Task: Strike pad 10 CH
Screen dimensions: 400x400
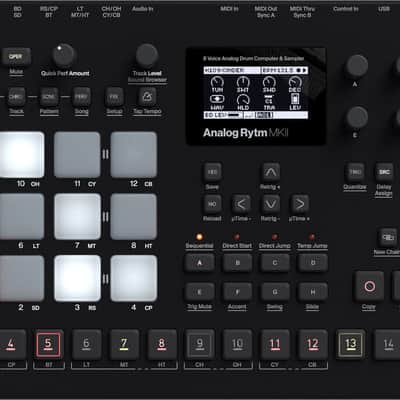Action: [x=21, y=155]
